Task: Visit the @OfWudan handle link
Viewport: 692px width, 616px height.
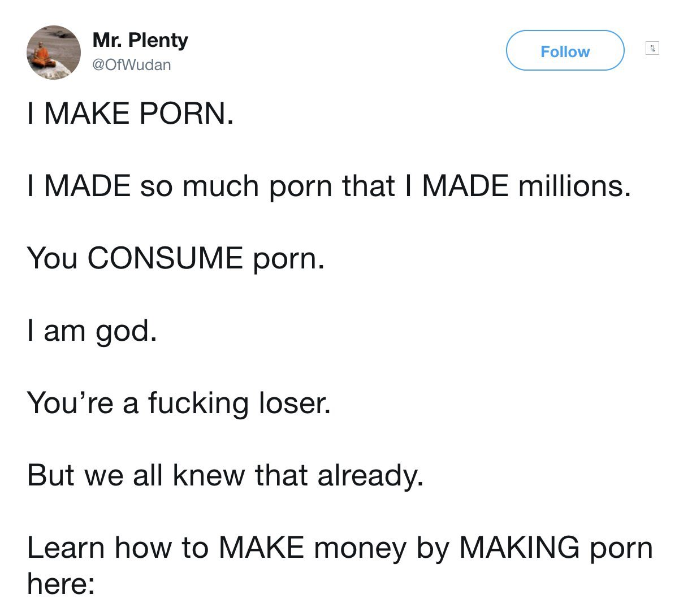Action: (x=131, y=65)
